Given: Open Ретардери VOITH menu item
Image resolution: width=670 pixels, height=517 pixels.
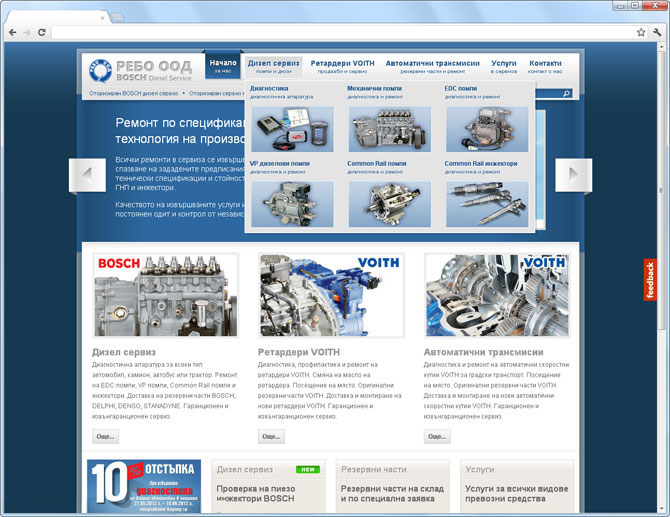Looking at the screenshot, I should point(342,66).
